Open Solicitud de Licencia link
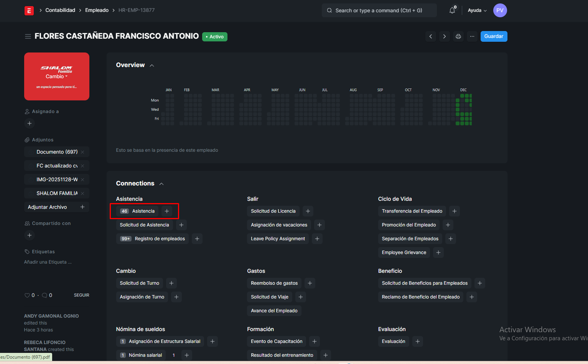 [x=273, y=211]
